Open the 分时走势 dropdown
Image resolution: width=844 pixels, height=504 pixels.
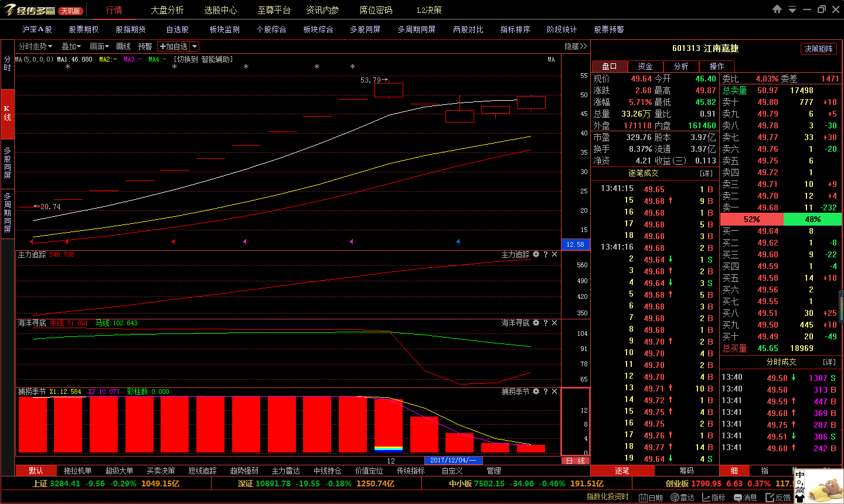tap(35, 46)
